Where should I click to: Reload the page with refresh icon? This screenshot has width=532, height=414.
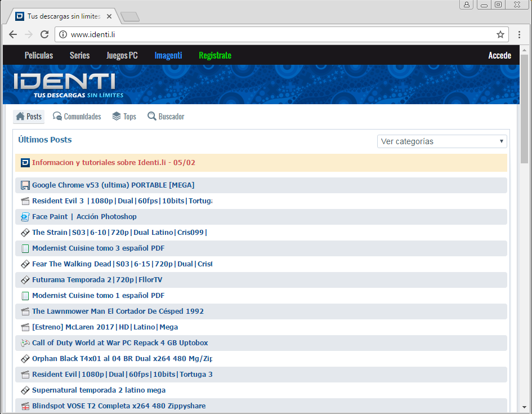[44, 34]
